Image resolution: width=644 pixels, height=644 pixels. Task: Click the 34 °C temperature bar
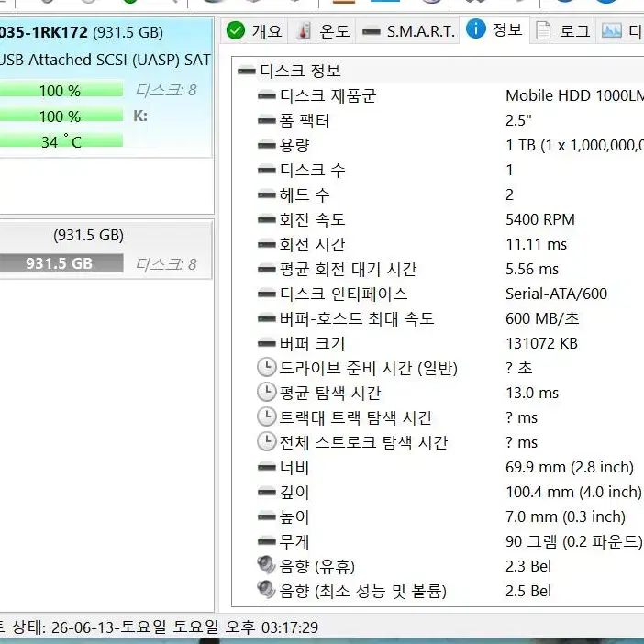(x=61, y=141)
